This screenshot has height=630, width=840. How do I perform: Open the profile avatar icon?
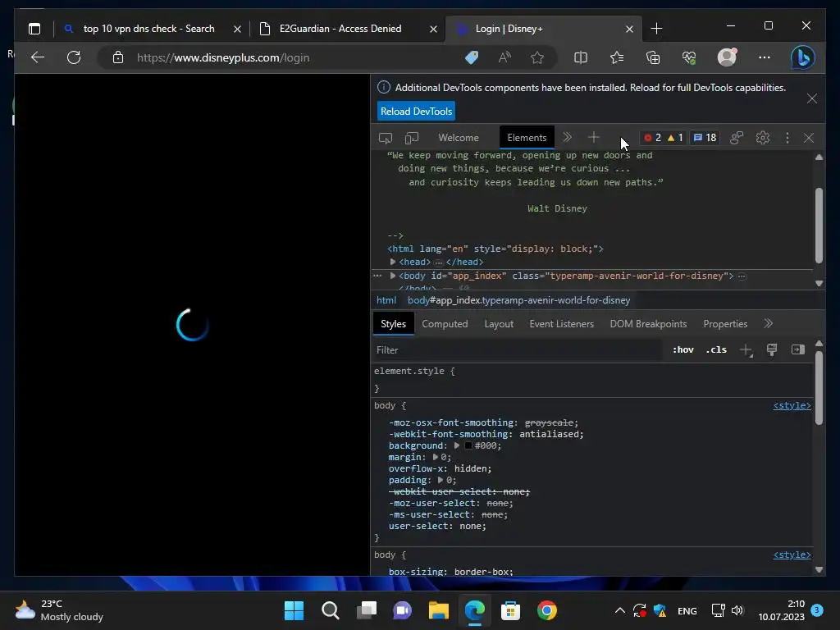tap(727, 57)
